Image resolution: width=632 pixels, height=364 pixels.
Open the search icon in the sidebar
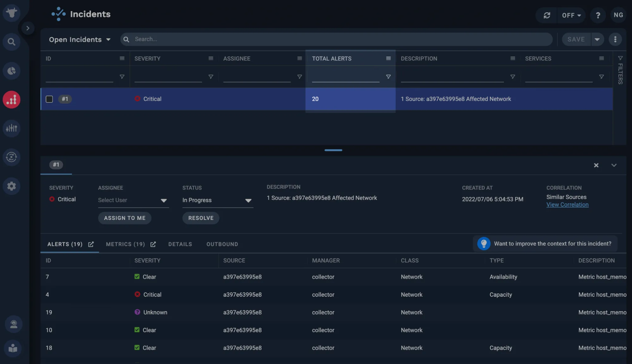[12, 42]
